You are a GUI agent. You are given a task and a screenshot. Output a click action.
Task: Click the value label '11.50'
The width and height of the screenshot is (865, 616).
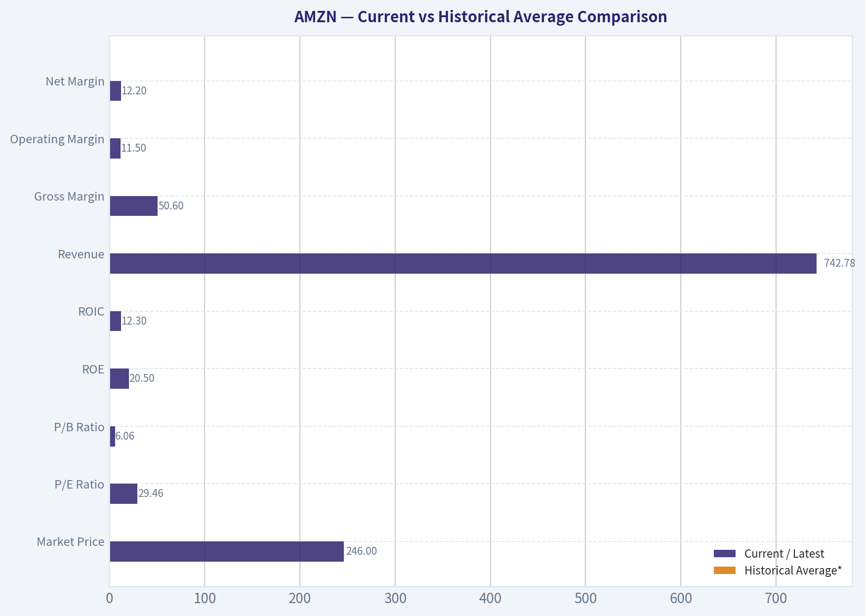(134, 148)
